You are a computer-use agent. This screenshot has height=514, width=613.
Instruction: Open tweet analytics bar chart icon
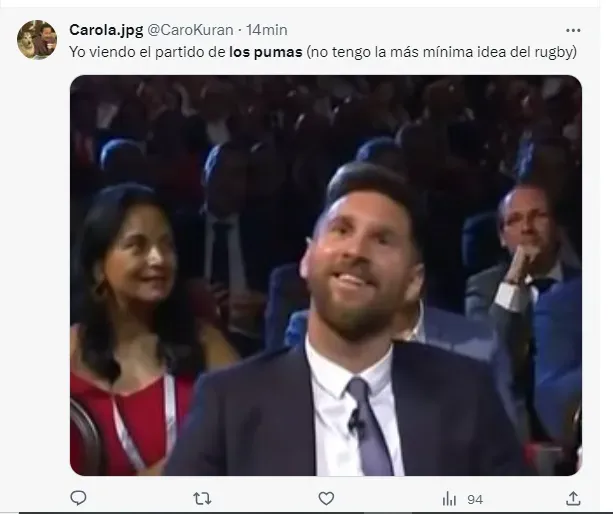tap(449, 498)
